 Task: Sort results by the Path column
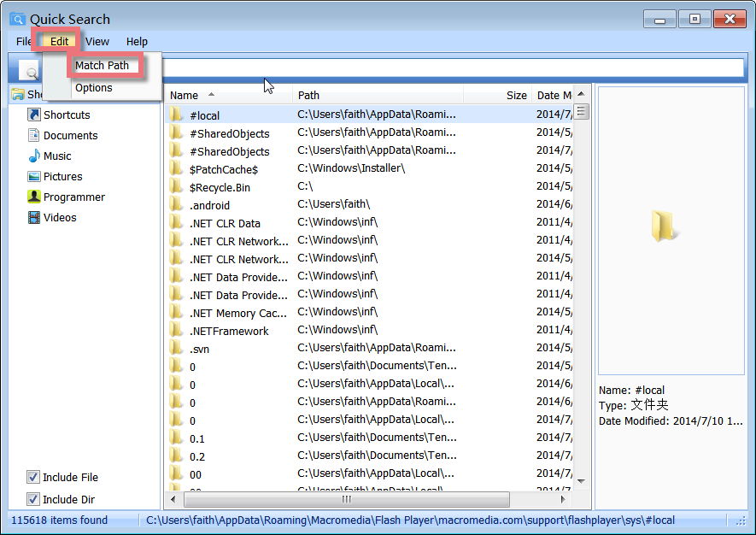309,95
